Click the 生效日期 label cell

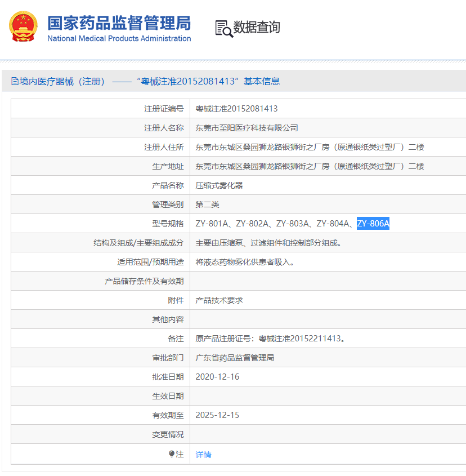pos(100,396)
